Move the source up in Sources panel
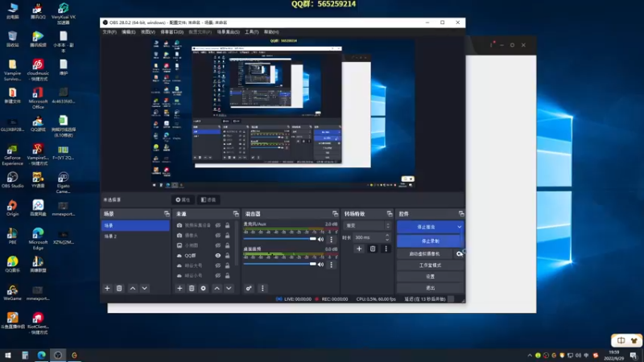Viewport: 644px width, 362px height. (217, 288)
